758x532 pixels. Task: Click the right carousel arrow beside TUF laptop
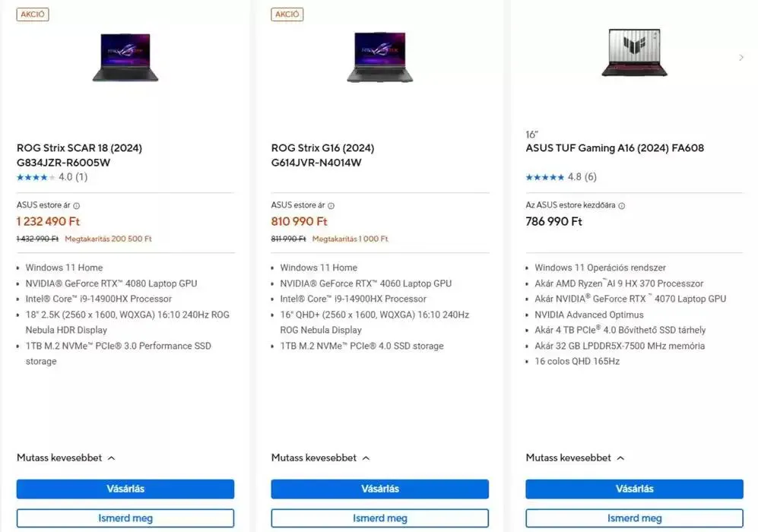(x=741, y=58)
